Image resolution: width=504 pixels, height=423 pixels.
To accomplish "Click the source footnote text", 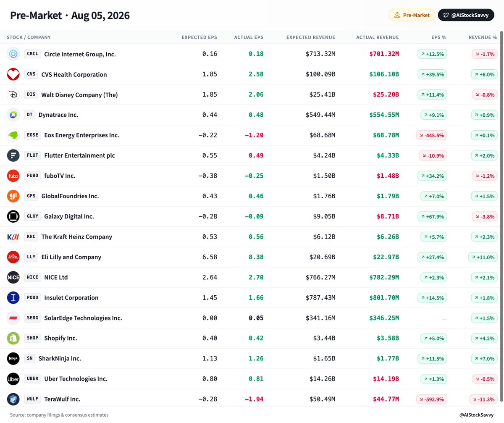I will coord(59,415).
